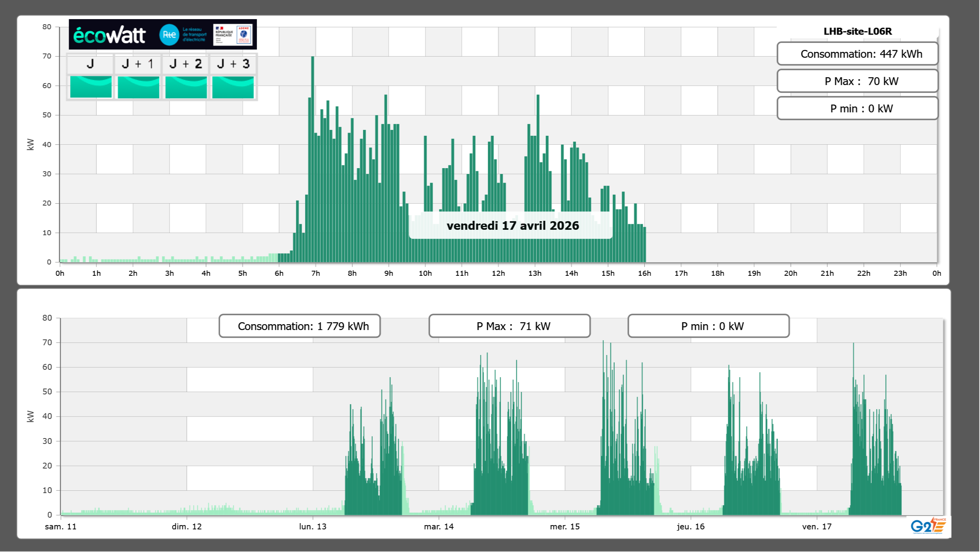This screenshot has width=980, height=552.
Task: Click the vendredi 17 avril 2026 label
Action: (x=512, y=225)
